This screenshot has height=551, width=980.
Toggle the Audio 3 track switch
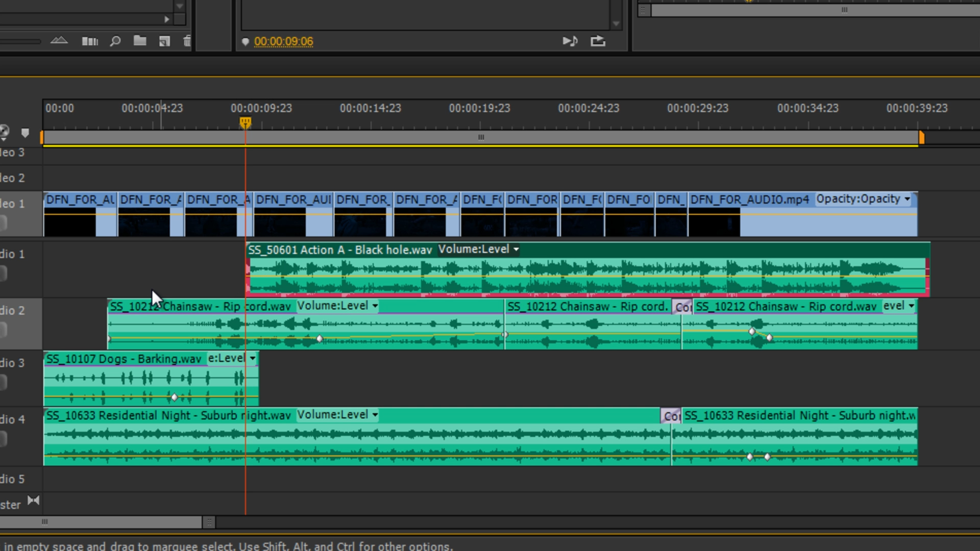tap(3, 382)
